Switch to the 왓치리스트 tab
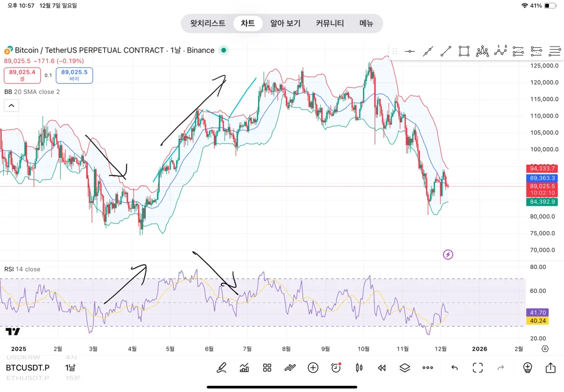Image resolution: width=564 pixels, height=392 pixels. coord(208,23)
